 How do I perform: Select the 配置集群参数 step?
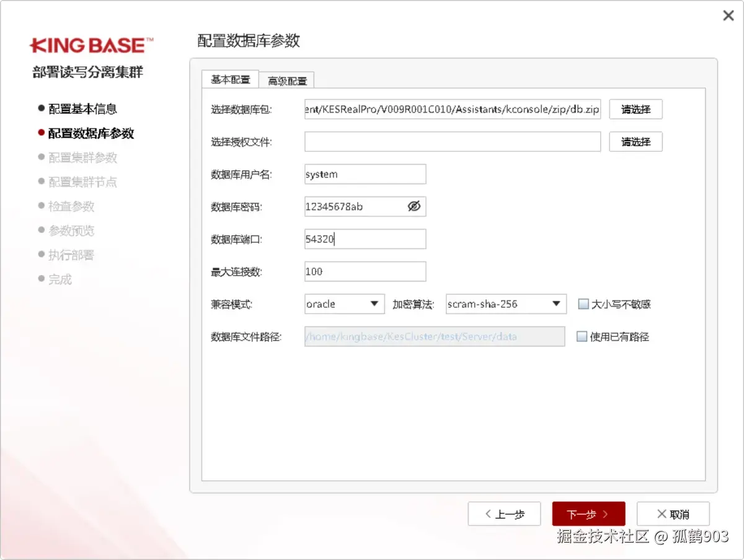click(82, 158)
